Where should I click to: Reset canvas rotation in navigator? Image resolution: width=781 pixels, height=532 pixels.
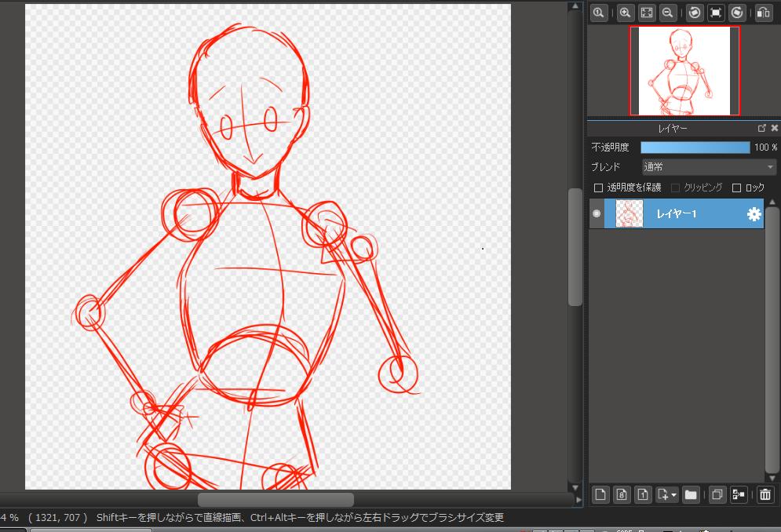coord(715,13)
